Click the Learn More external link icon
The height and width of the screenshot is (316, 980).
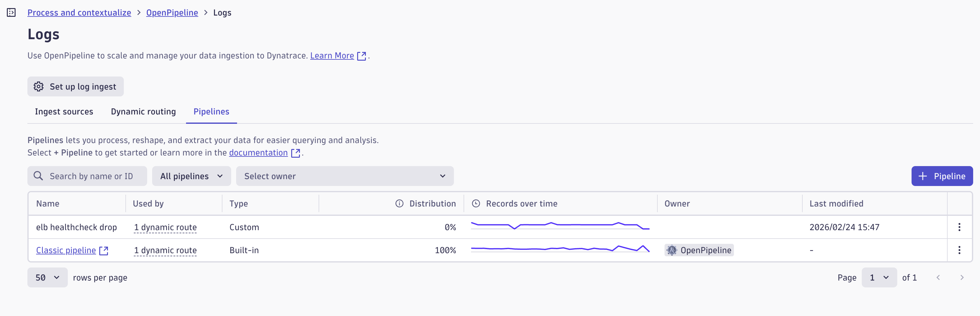[362, 56]
